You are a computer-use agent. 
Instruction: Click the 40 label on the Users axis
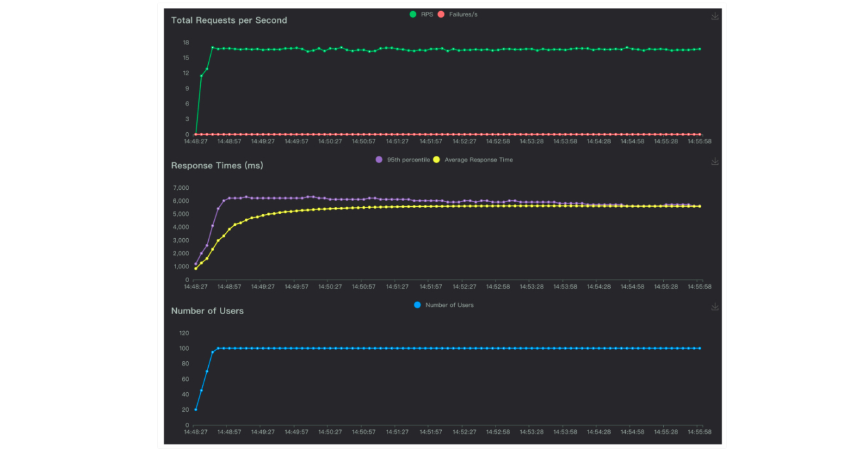pos(186,395)
